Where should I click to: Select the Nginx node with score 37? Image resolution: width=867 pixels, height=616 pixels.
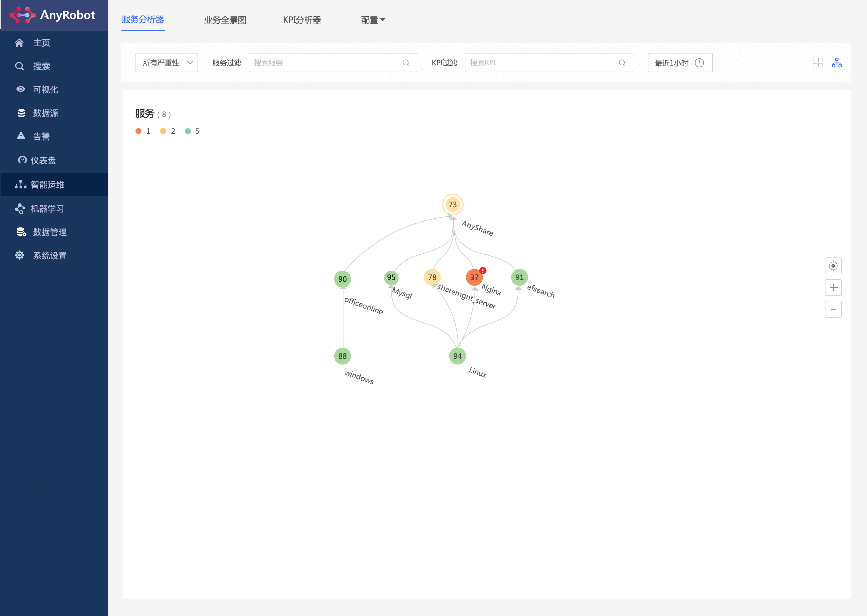tap(474, 277)
